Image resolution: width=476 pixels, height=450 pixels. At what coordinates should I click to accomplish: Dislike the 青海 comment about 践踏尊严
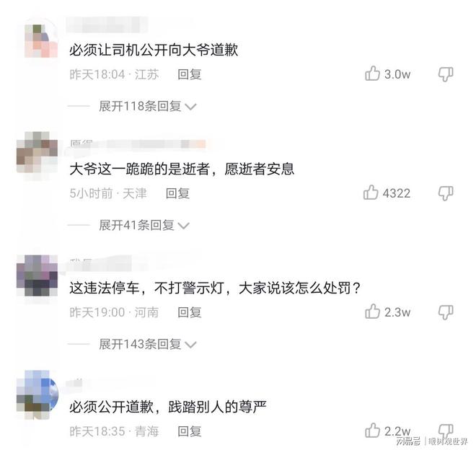click(x=445, y=431)
